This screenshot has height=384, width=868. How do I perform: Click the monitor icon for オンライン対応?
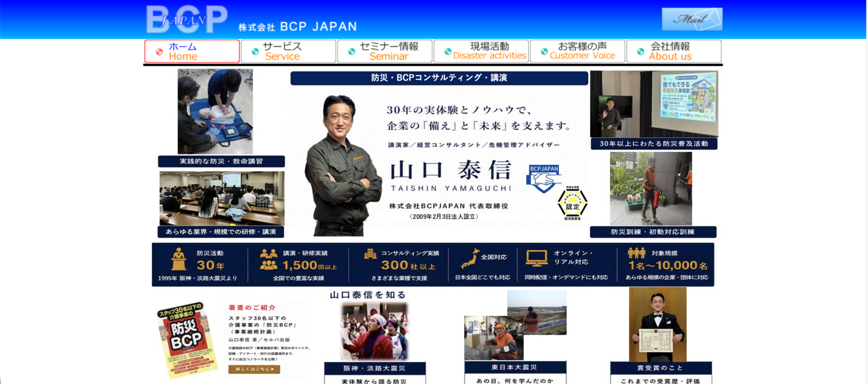[x=537, y=258]
